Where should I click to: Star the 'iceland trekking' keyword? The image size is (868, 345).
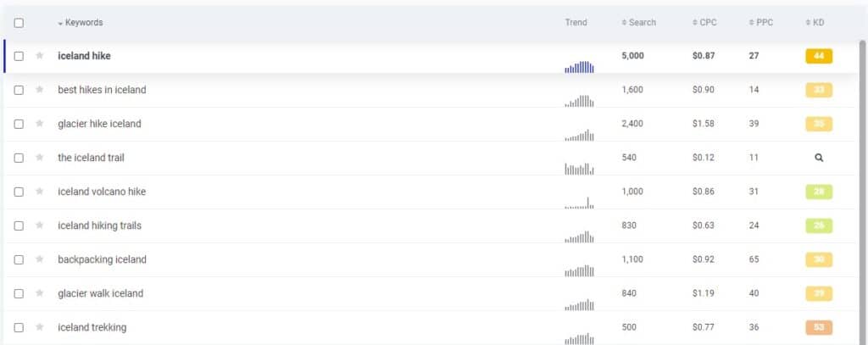[39, 327]
